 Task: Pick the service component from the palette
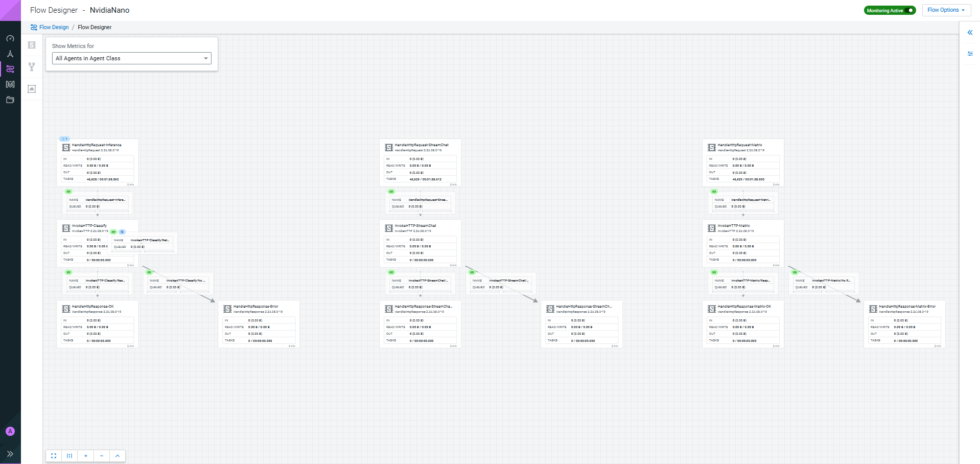tap(32, 89)
